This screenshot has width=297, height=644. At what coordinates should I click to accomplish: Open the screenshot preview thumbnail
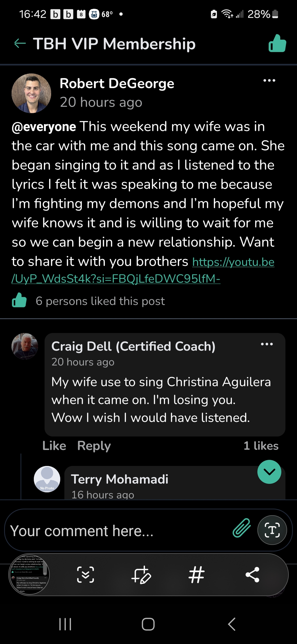tap(29, 575)
